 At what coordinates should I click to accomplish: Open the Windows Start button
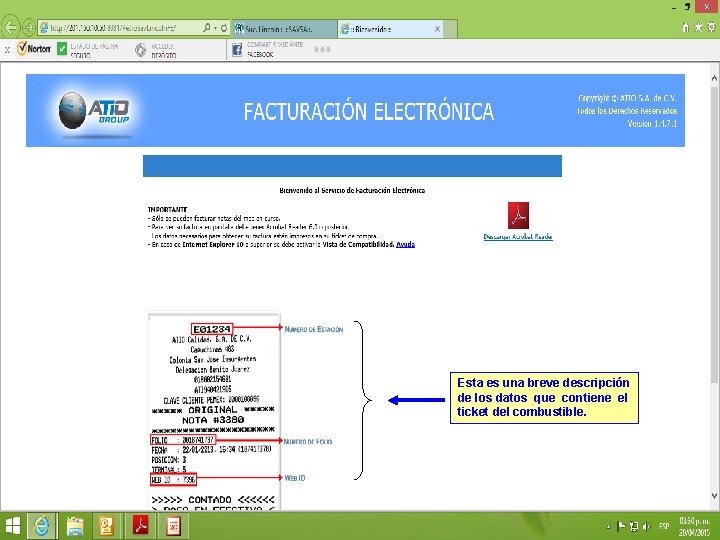(x=12, y=526)
